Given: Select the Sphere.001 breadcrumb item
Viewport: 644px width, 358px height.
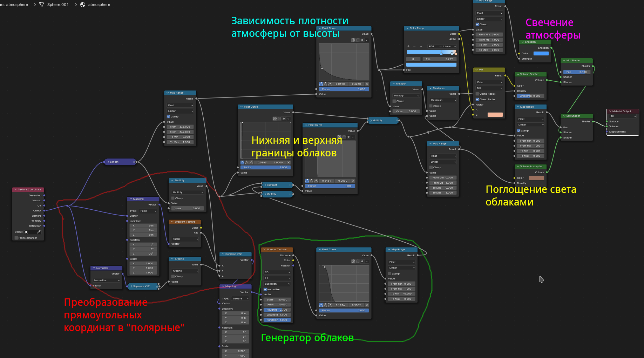Looking at the screenshot, I should click(x=58, y=5).
